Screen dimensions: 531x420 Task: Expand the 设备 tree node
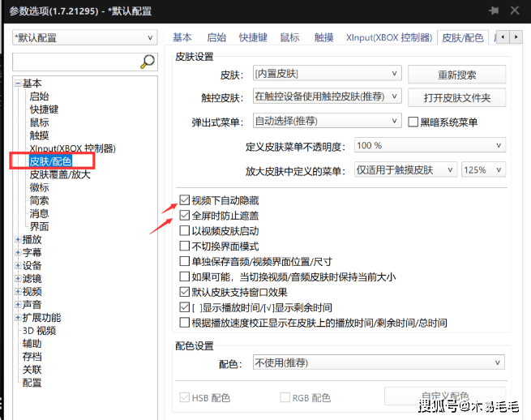pyautogui.click(x=18, y=266)
